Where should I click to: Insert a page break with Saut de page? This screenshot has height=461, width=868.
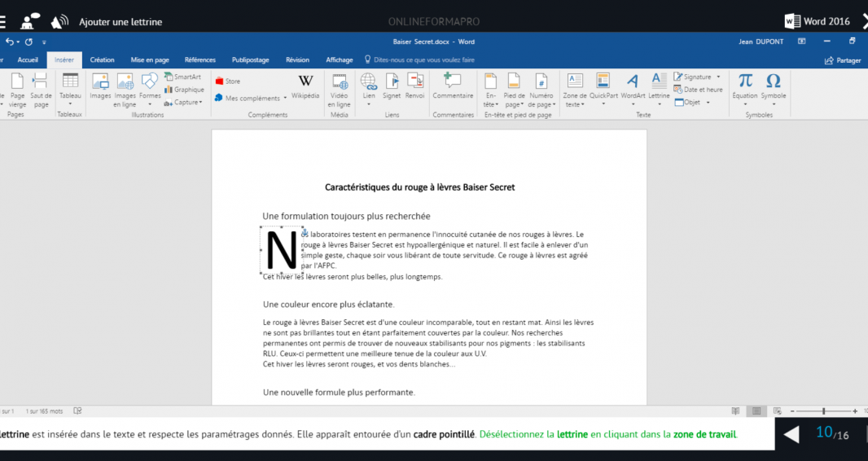pyautogui.click(x=41, y=90)
